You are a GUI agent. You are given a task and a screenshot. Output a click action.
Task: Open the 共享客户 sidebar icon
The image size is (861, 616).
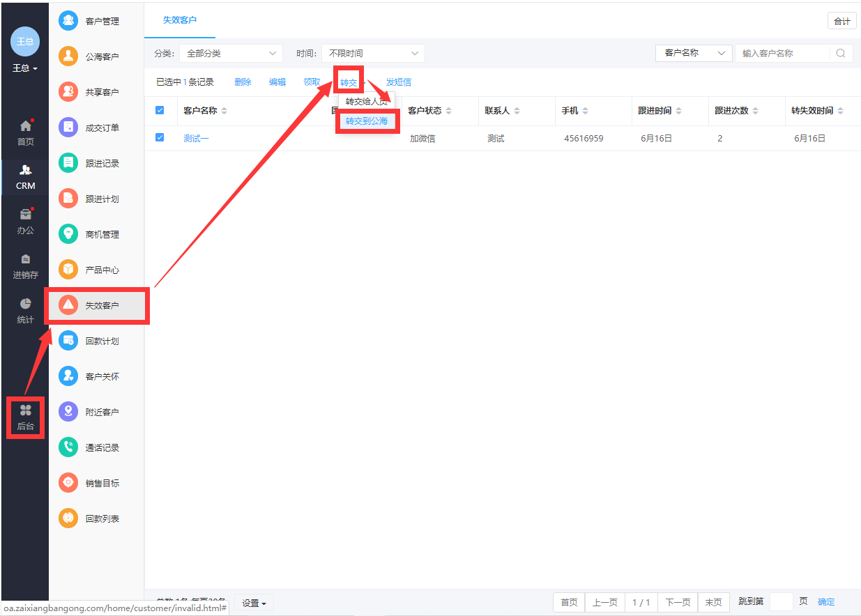(68, 92)
